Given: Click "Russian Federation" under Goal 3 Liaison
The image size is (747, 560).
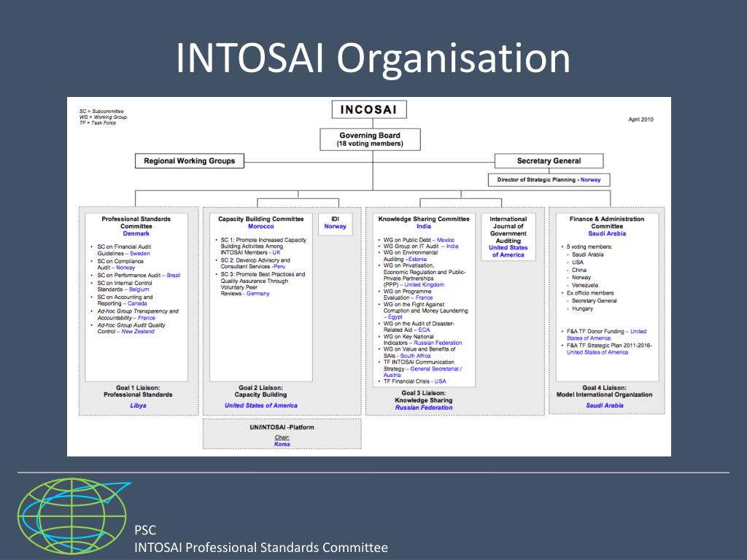Looking at the screenshot, I should point(424,408).
